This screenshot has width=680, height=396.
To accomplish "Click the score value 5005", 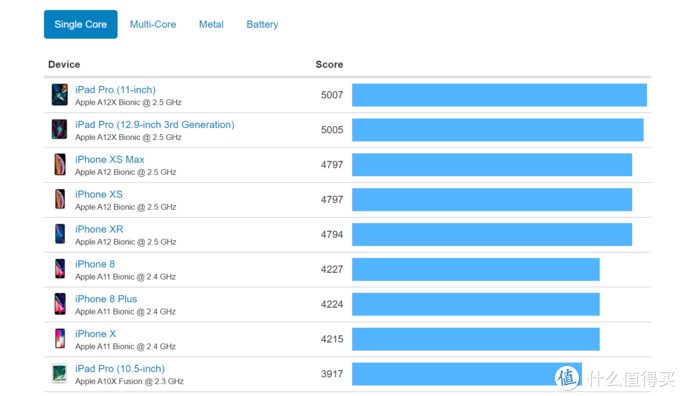I will [x=332, y=130].
